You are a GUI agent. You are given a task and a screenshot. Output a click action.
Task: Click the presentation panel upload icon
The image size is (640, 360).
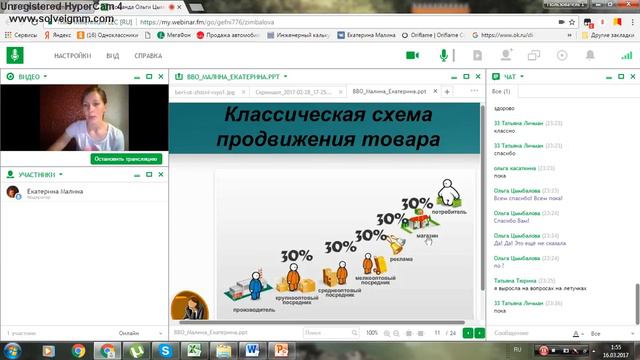[x=179, y=76]
